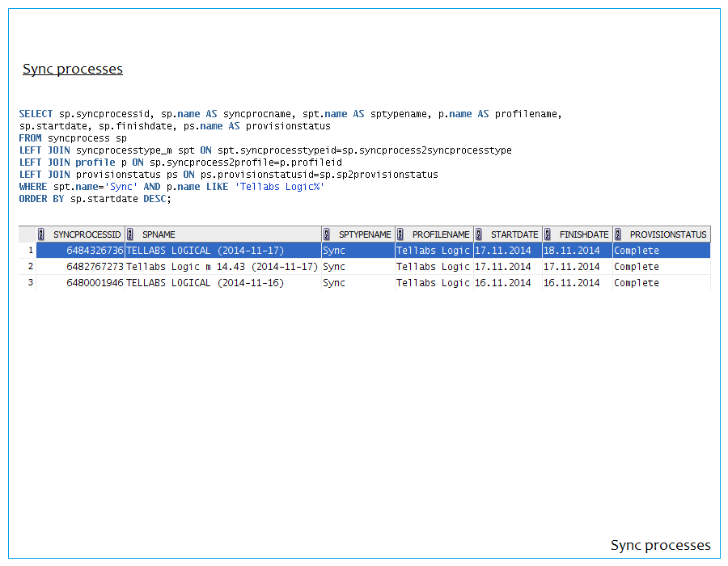Click the cell with ID 6482767273
Image resolution: width=728 pixels, height=566 pixels.
pyautogui.click(x=94, y=267)
